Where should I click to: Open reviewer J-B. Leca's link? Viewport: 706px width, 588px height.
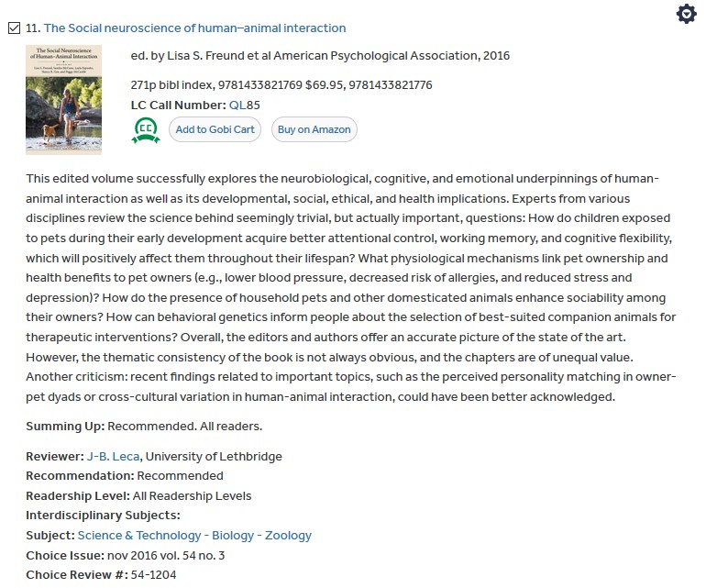[113, 456]
